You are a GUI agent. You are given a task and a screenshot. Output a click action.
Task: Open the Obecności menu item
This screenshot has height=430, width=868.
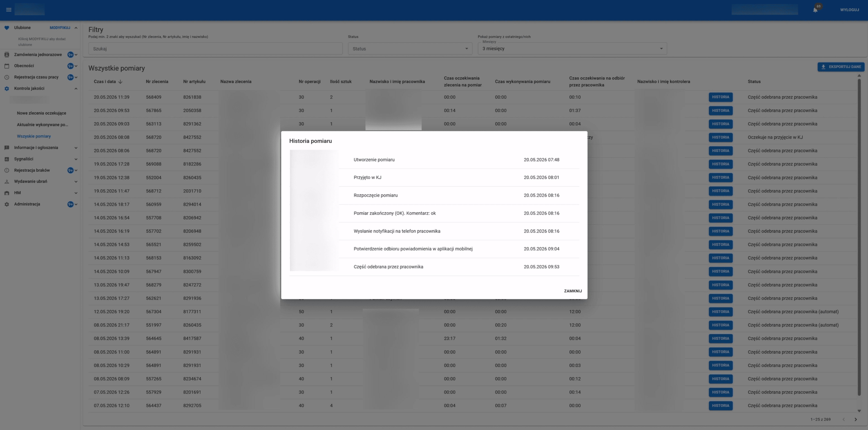[x=24, y=66]
